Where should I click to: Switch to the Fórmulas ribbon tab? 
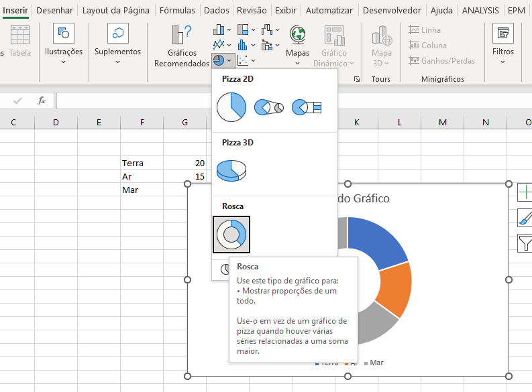(177, 10)
